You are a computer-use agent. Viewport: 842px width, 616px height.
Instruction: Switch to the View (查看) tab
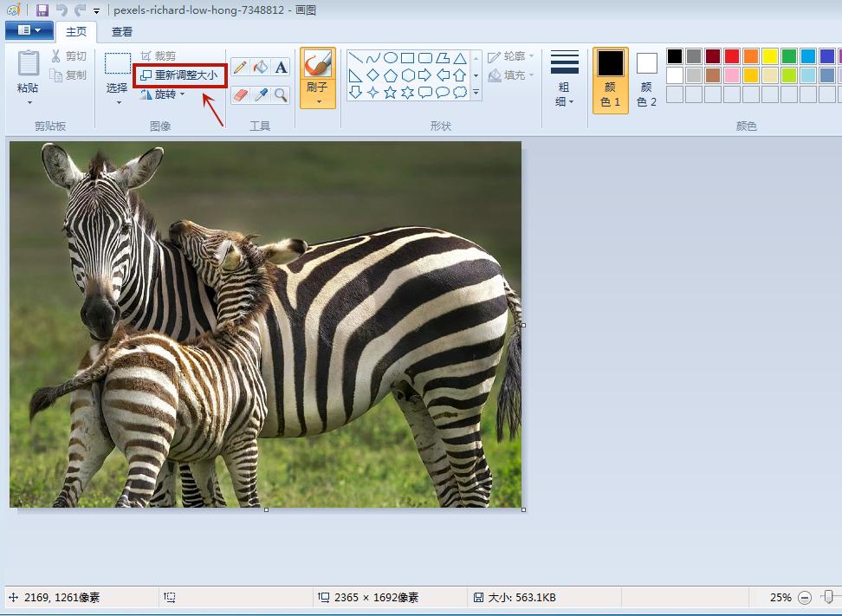coord(122,32)
